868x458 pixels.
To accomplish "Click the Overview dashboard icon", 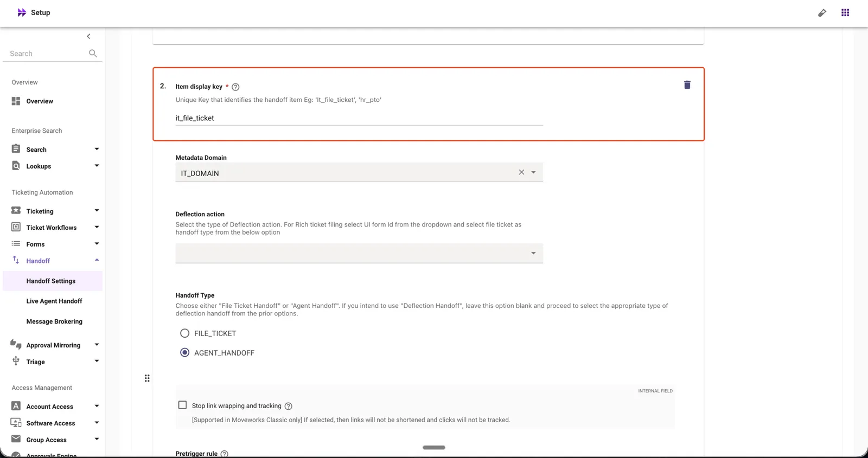I will click(16, 101).
